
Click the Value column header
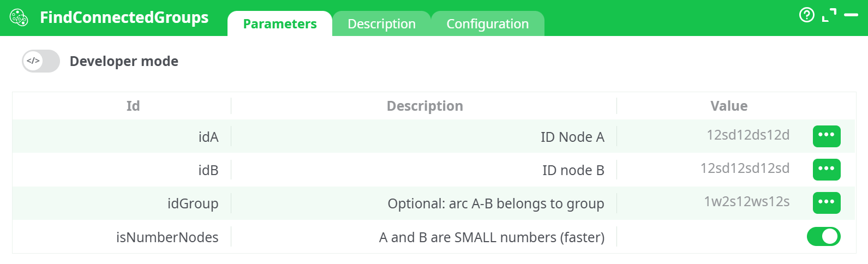[728, 106]
